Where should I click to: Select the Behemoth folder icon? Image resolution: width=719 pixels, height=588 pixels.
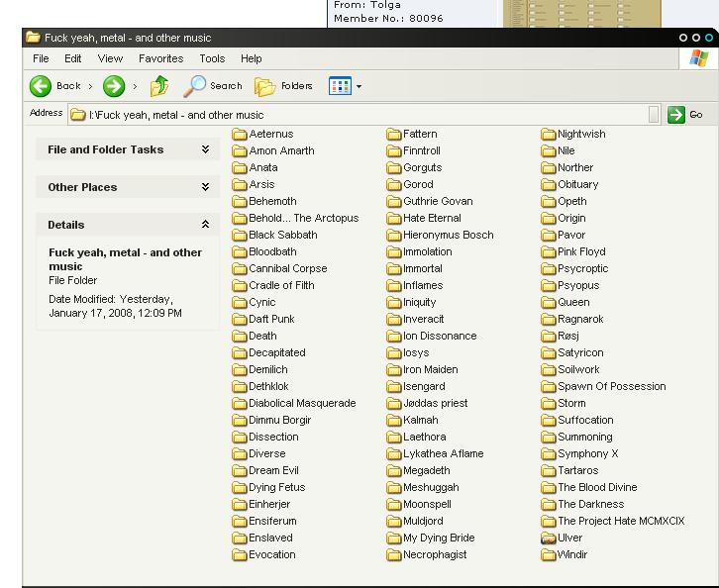[x=240, y=202]
